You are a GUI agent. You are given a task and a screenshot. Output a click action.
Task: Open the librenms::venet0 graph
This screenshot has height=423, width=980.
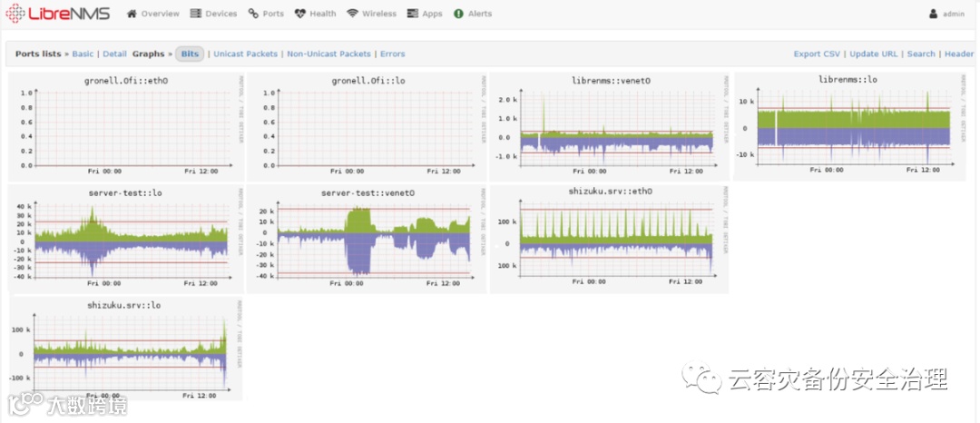(610, 127)
